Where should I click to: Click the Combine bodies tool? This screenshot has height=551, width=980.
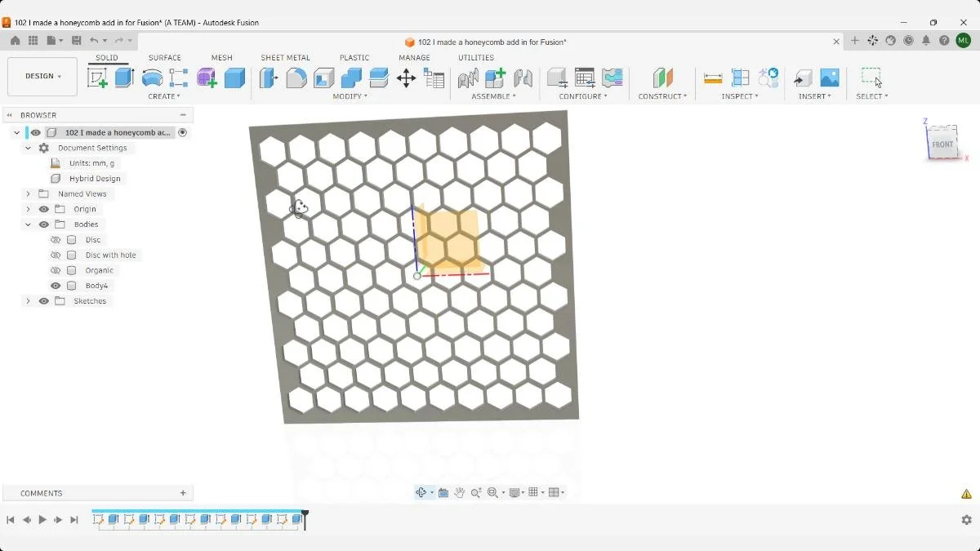351,78
